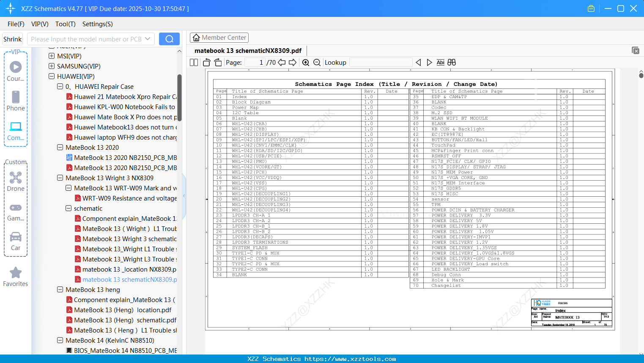The height and width of the screenshot is (363, 644).
Task: Open the MateBook 13 2020 NB2150 PDF file
Action: coord(122,168)
